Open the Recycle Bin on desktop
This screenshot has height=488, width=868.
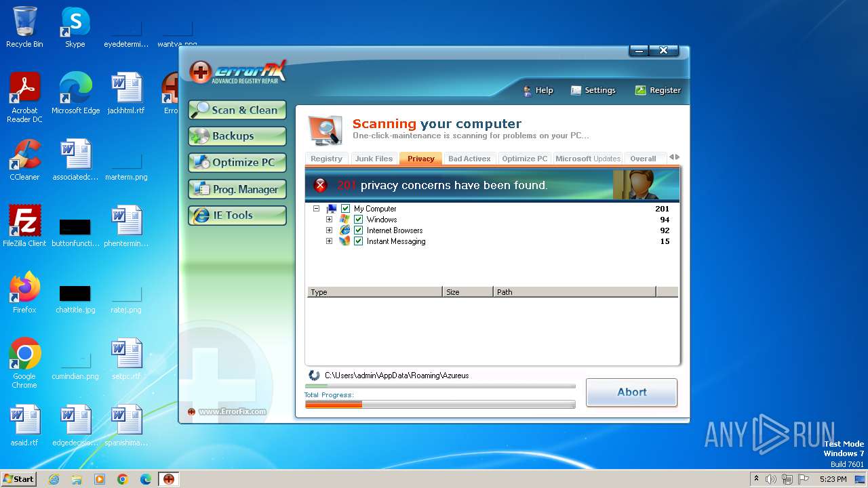coord(24,27)
